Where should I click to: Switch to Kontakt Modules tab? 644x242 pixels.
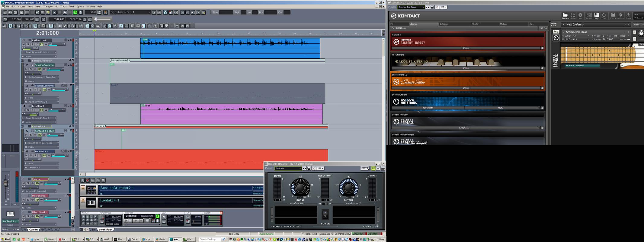pyautogui.click(x=514, y=24)
